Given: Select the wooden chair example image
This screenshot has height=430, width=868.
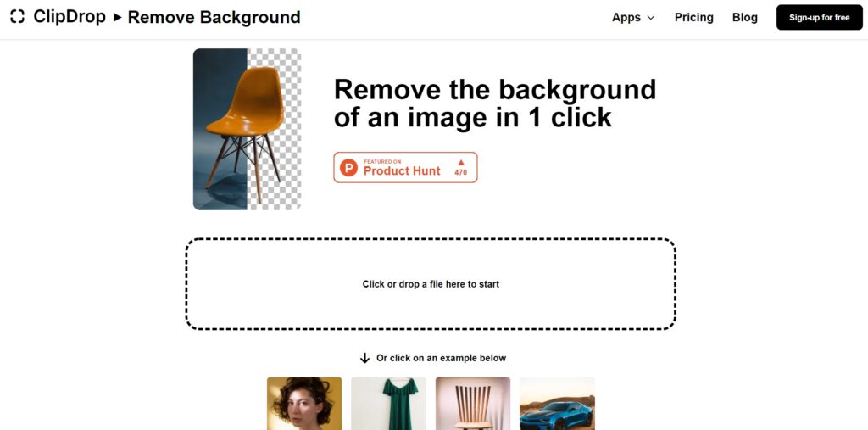Looking at the screenshot, I should (473, 404).
